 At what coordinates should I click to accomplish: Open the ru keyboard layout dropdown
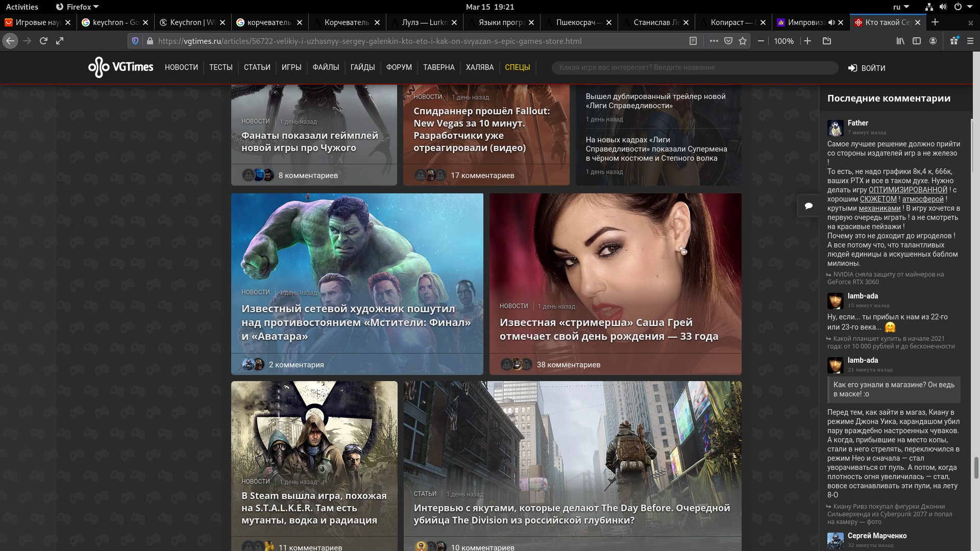coord(901,7)
